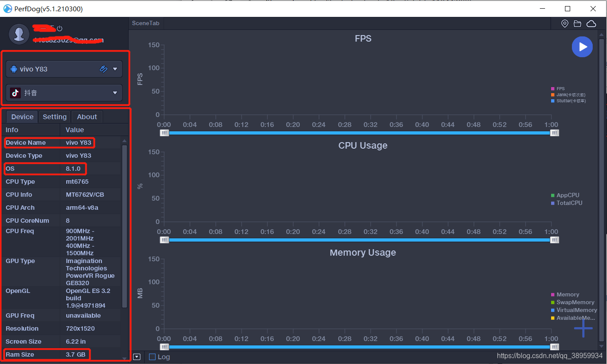
Task: Select the CPU Type value mt6765
Action: click(x=77, y=182)
